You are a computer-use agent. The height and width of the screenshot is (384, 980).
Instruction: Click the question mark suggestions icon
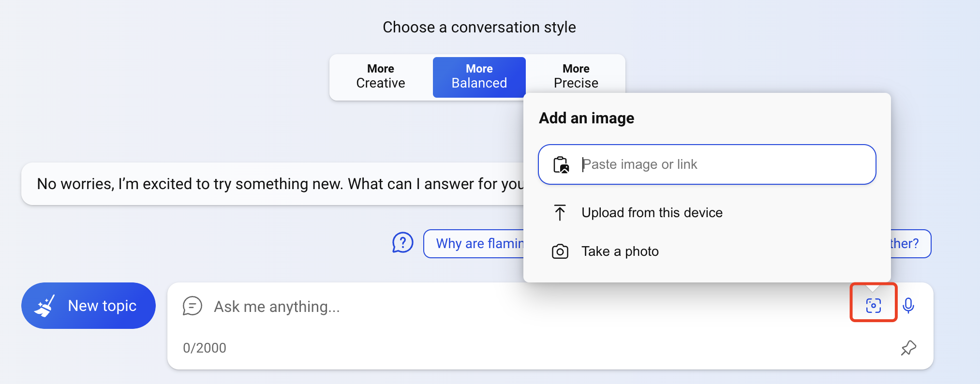click(x=402, y=243)
